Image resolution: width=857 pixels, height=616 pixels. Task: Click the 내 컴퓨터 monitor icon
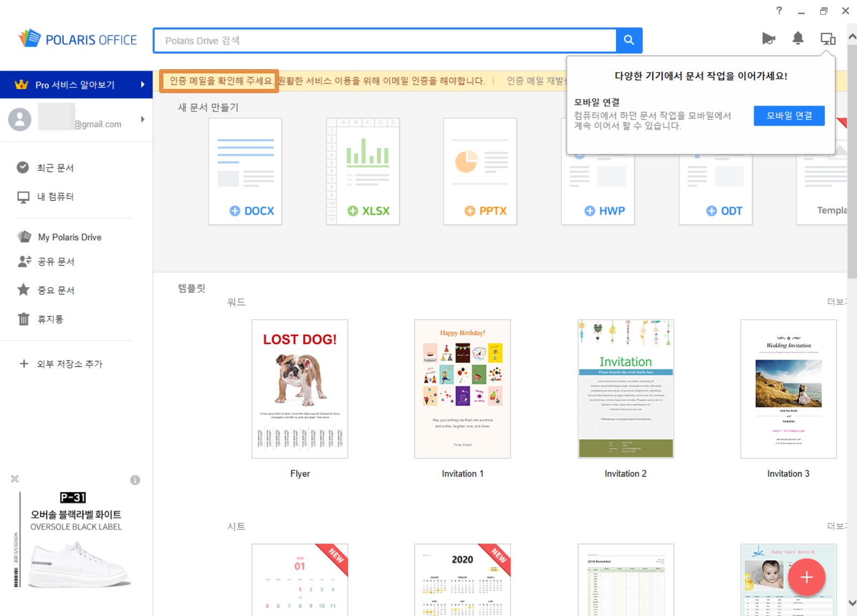[23, 197]
